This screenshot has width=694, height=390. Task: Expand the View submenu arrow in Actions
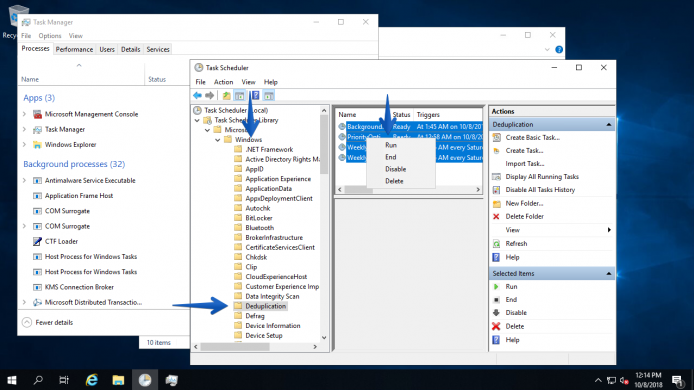(x=609, y=230)
